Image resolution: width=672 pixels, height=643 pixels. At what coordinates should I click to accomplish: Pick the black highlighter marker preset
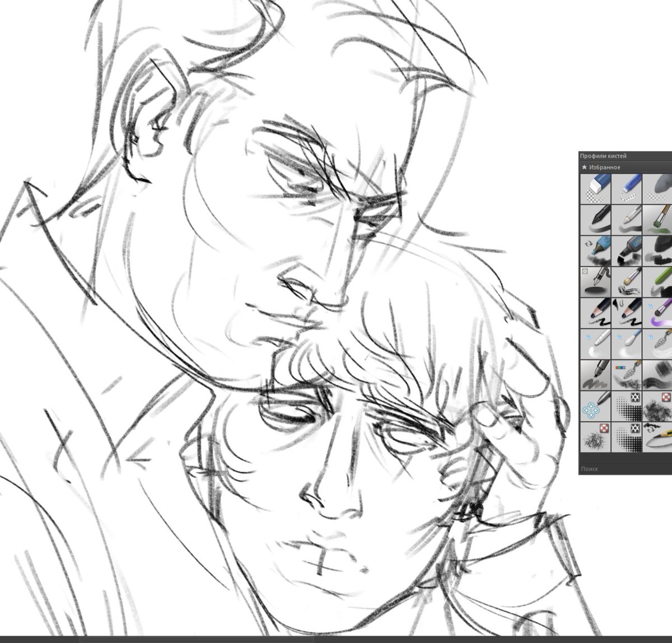626,250
